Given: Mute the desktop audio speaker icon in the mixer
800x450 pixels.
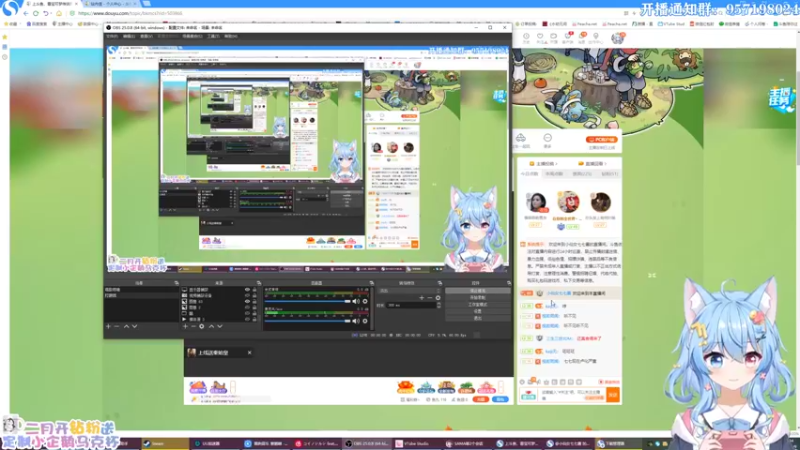Looking at the screenshot, I should pyautogui.click(x=356, y=301).
